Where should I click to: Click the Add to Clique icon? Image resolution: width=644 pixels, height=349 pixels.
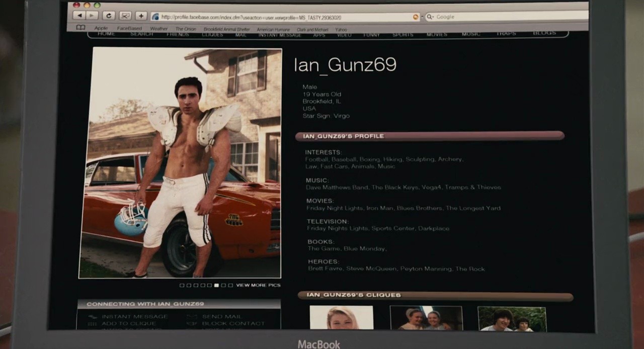(x=93, y=324)
